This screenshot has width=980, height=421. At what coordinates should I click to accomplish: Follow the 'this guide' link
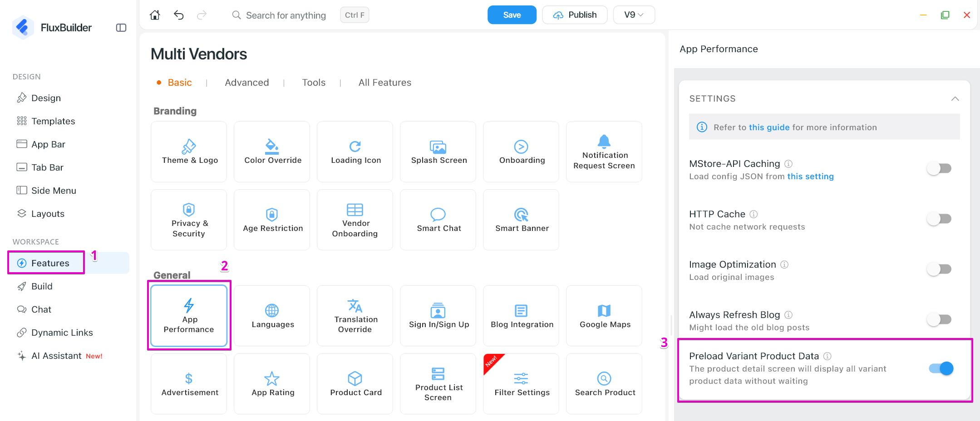point(769,127)
